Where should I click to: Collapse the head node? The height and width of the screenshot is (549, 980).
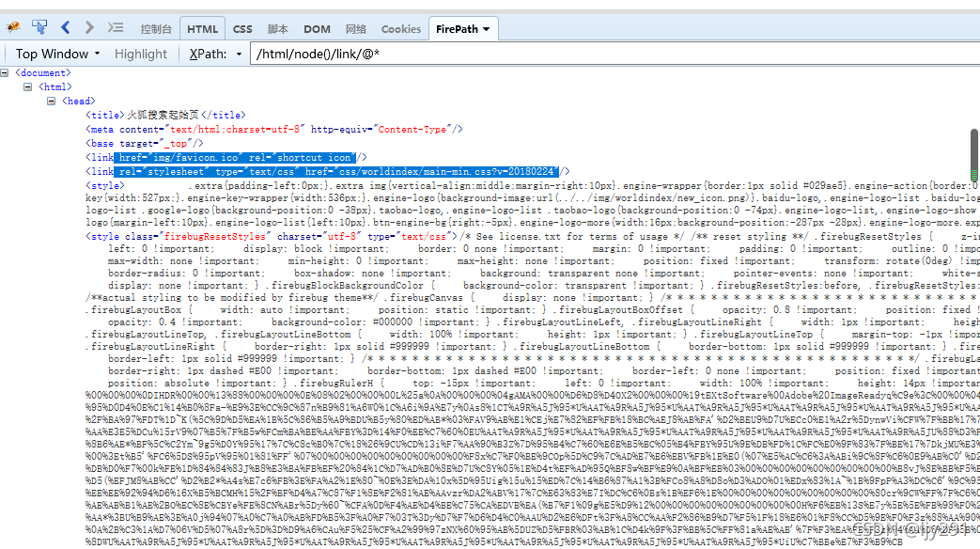[x=52, y=101]
